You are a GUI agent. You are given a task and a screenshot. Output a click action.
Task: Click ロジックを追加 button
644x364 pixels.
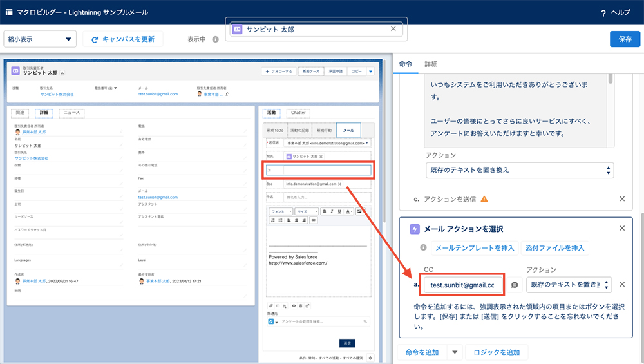[496, 352]
